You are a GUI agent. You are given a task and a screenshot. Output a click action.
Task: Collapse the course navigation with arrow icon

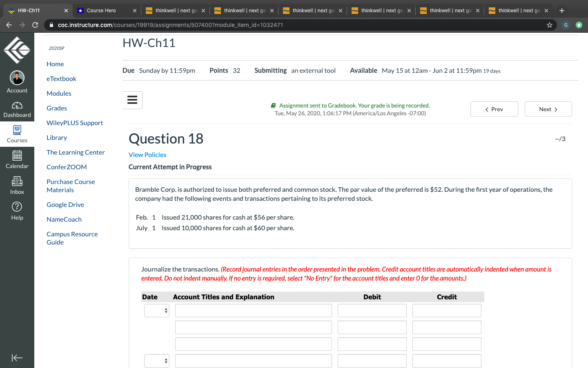tap(17, 358)
